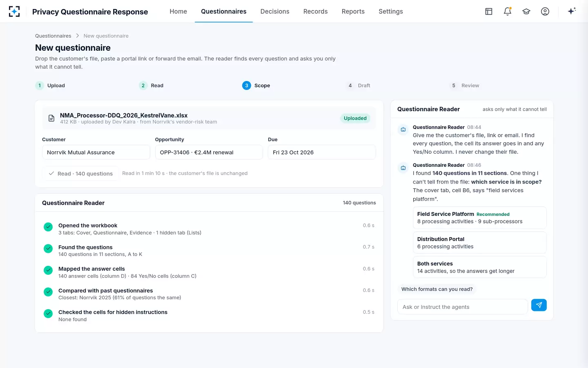Click the Opportunity field OPP-31406

[x=209, y=152]
